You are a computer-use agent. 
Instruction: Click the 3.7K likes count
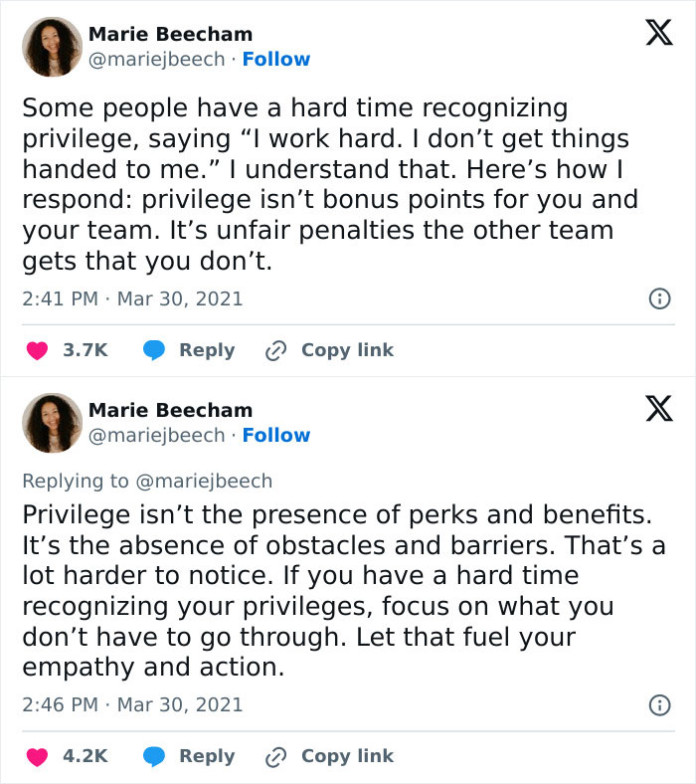pyautogui.click(x=85, y=350)
